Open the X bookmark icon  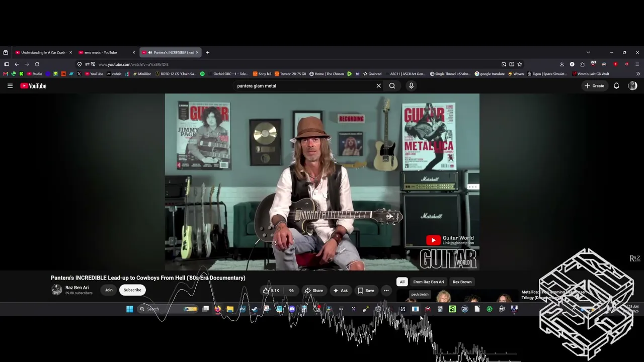click(x=79, y=74)
